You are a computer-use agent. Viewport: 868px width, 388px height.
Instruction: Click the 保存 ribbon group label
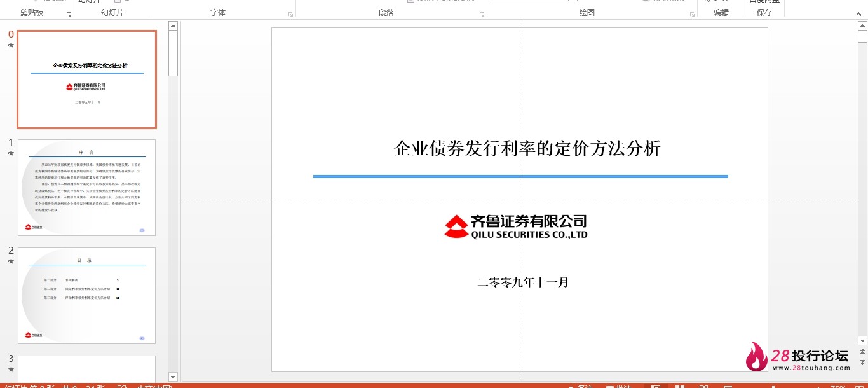click(764, 13)
